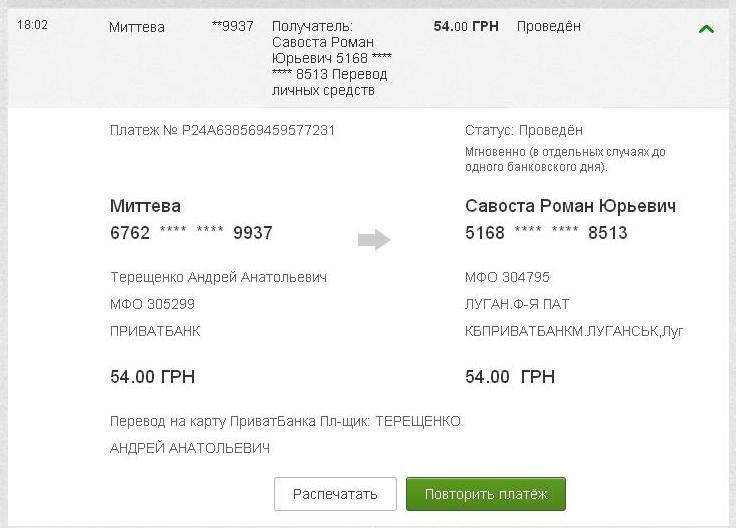Click the sender bank ПРИВАТБАНК text
The width and height of the screenshot is (736, 528).
pyautogui.click(x=155, y=331)
